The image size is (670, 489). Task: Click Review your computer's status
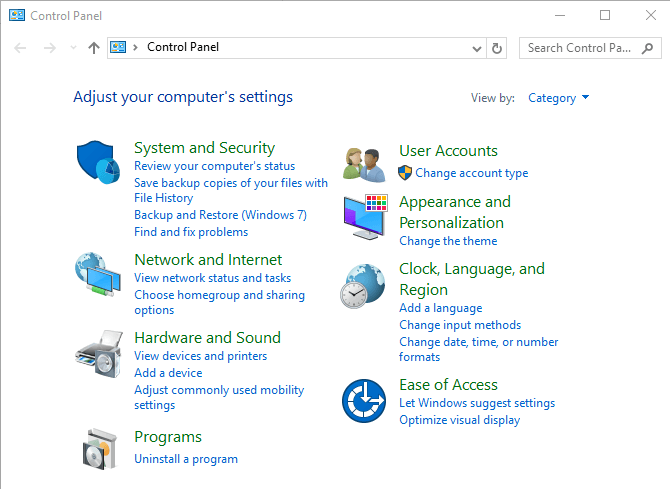215,166
